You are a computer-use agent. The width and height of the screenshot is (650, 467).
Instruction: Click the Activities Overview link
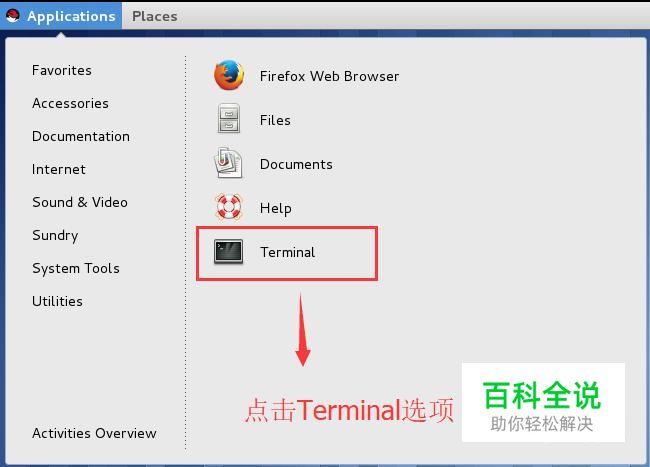click(95, 433)
